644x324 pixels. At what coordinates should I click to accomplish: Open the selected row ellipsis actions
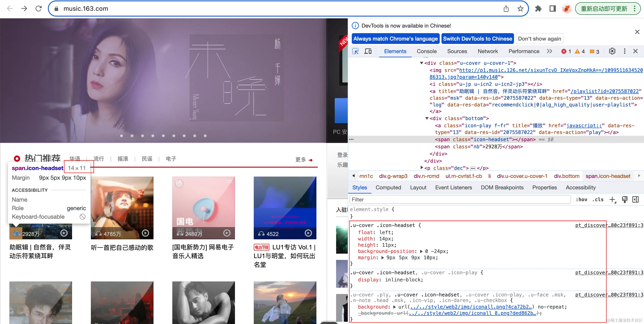click(x=351, y=139)
